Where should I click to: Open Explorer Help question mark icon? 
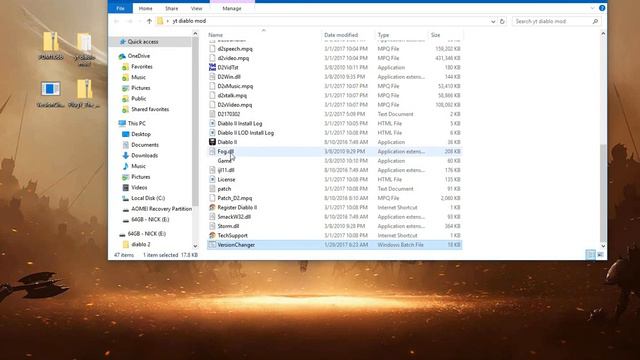pos(602,8)
